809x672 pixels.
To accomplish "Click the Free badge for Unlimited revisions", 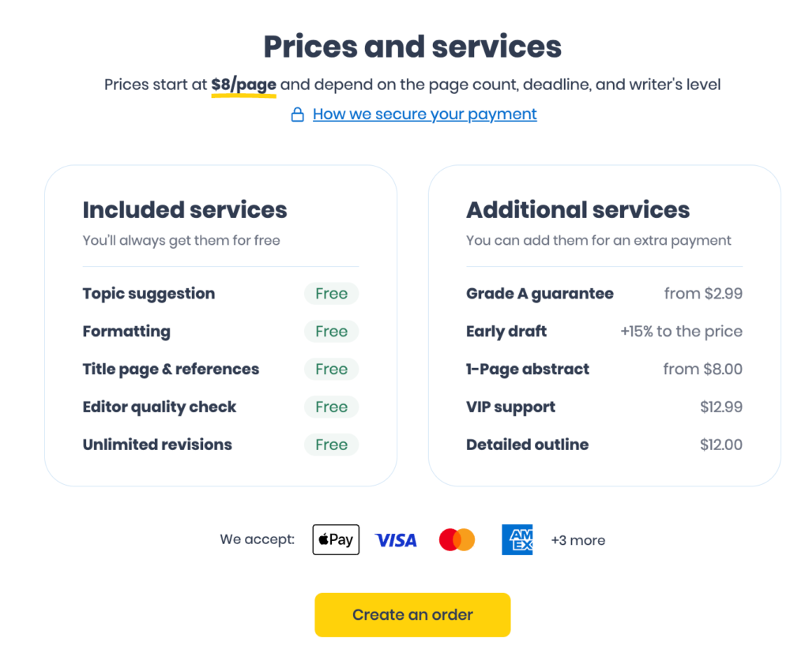I will (x=331, y=445).
